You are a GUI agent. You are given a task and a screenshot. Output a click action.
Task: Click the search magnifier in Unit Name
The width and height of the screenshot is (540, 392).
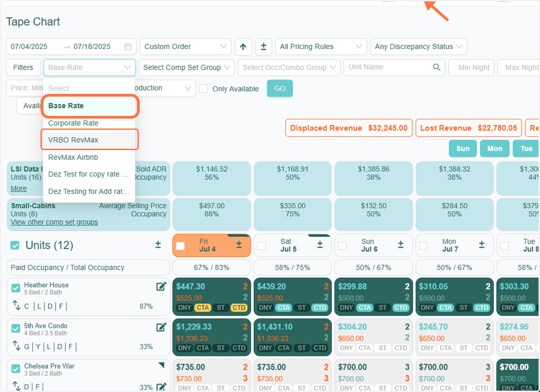(436, 67)
